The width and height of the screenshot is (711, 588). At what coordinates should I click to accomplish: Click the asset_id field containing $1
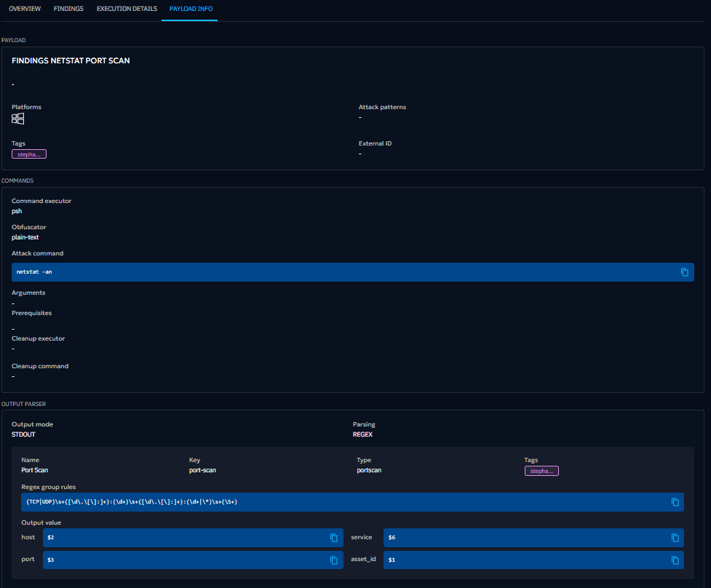[524, 560]
